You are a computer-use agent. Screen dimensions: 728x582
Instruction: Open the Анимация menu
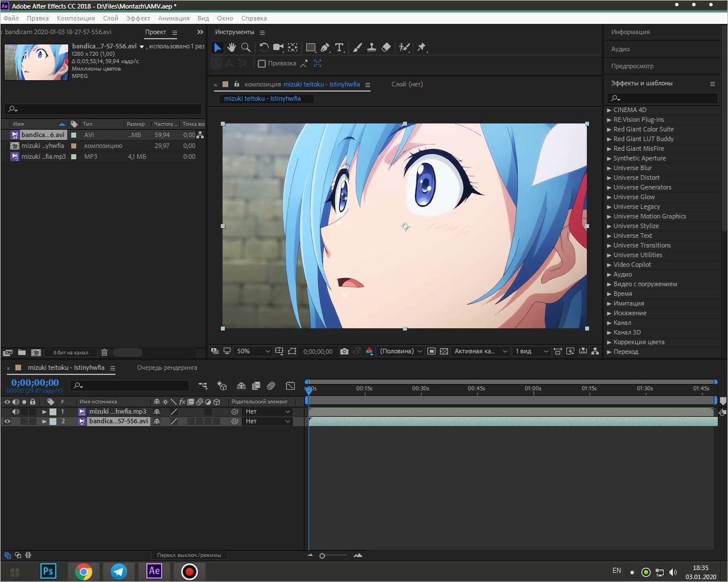coord(174,18)
